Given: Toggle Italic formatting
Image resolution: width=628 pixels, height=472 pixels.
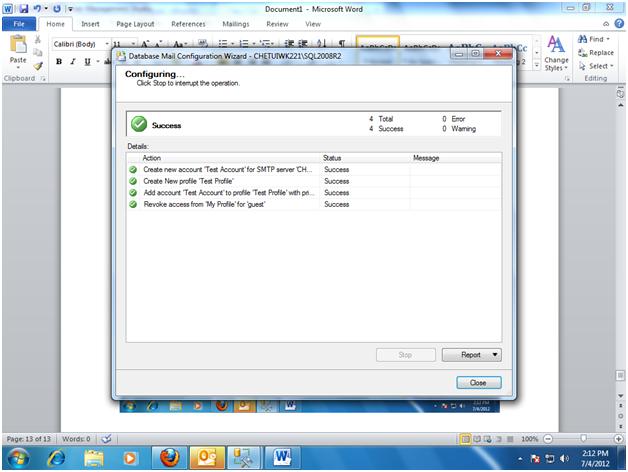Looking at the screenshot, I should [x=73, y=61].
